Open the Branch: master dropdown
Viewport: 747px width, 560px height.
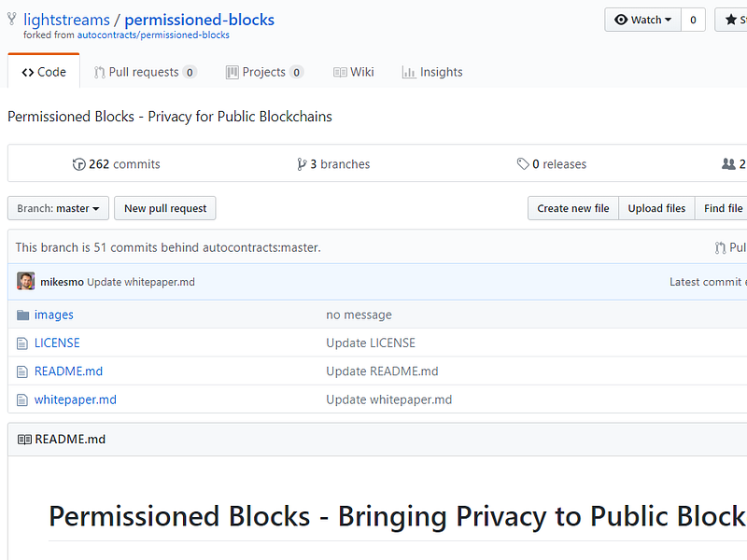pyautogui.click(x=58, y=208)
